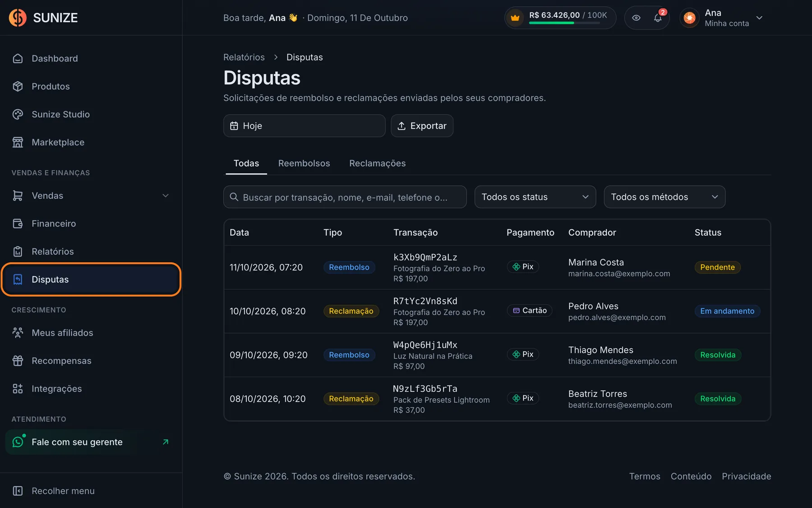
Task: Click transaction k3Xb9QmP2aLz
Action: 425,257
